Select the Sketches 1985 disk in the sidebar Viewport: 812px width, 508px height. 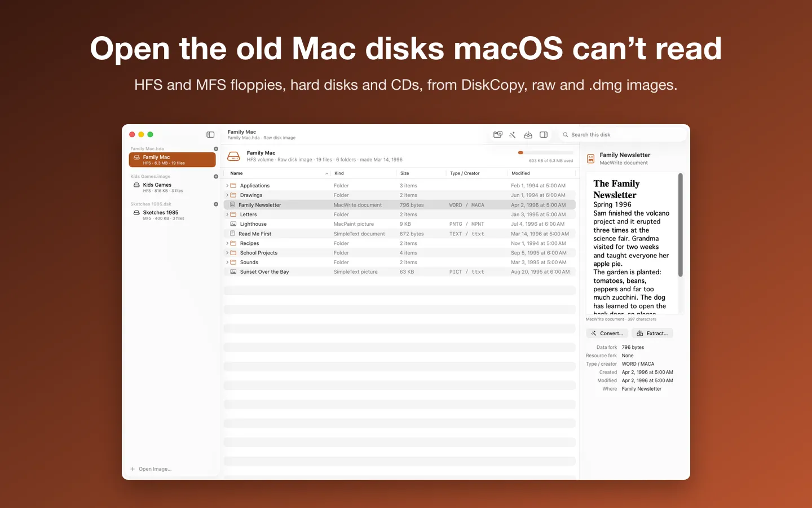[172, 215]
